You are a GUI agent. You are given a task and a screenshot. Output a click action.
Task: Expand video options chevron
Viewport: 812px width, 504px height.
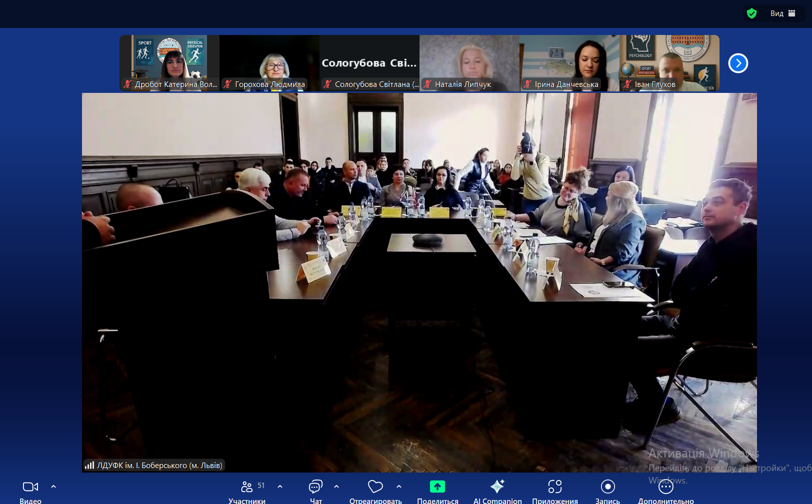pos(53,486)
